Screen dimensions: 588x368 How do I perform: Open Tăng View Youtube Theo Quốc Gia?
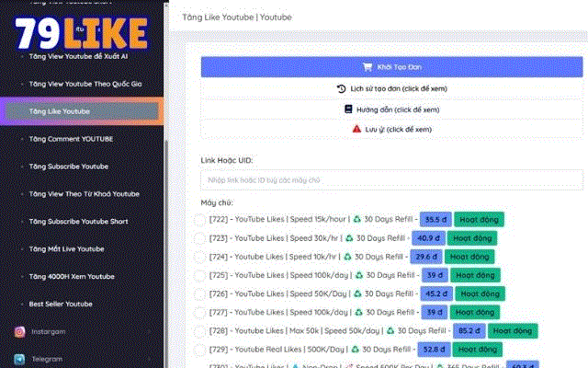[85, 84]
